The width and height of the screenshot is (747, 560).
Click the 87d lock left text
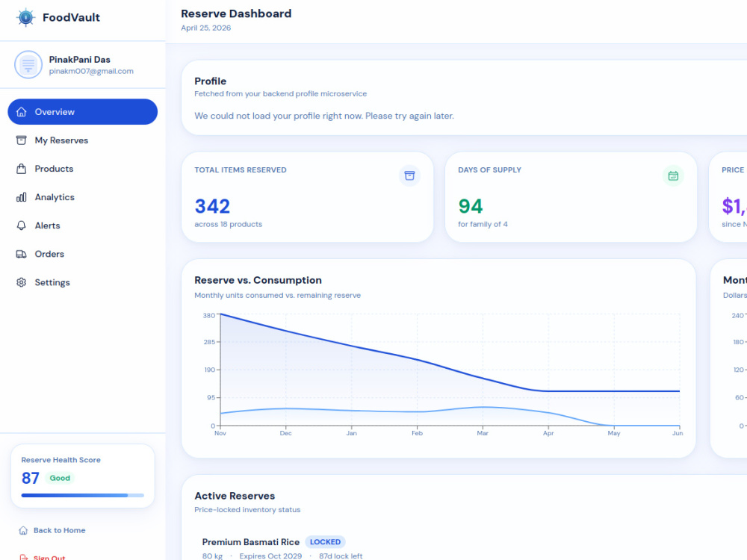pos(341,556)
